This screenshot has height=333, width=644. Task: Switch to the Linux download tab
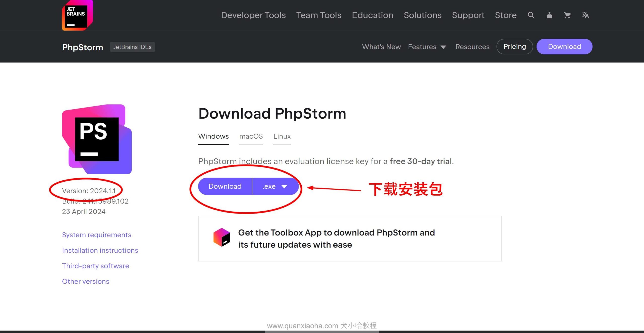281,136
